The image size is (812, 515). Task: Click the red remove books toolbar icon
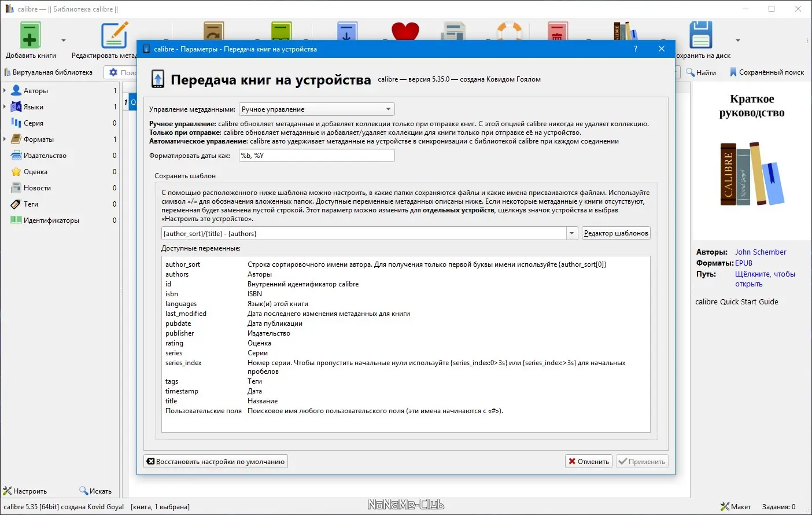pyautogui.click(x=557, y=31)
